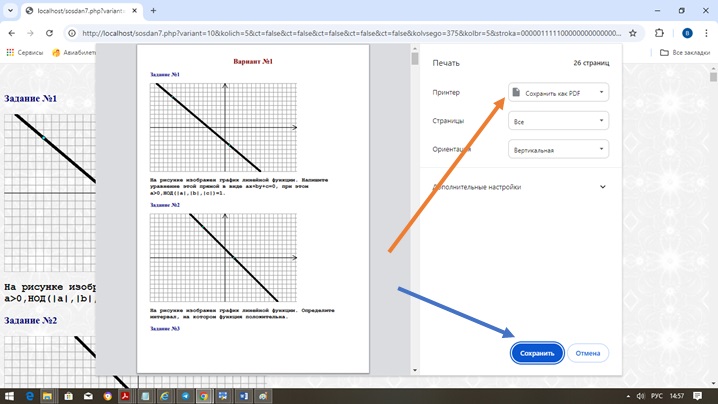
Task: Click the bookmark star in address bar
Action: [634, 32]
